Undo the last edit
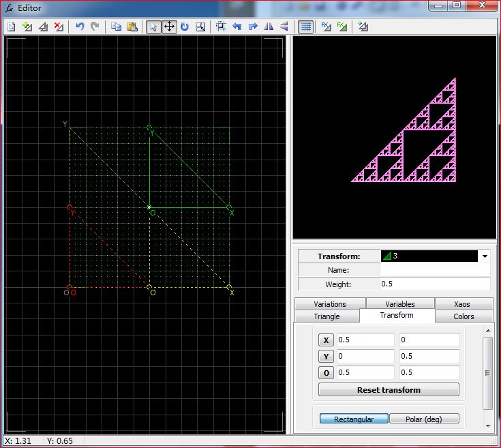 (x=80, y=27)
